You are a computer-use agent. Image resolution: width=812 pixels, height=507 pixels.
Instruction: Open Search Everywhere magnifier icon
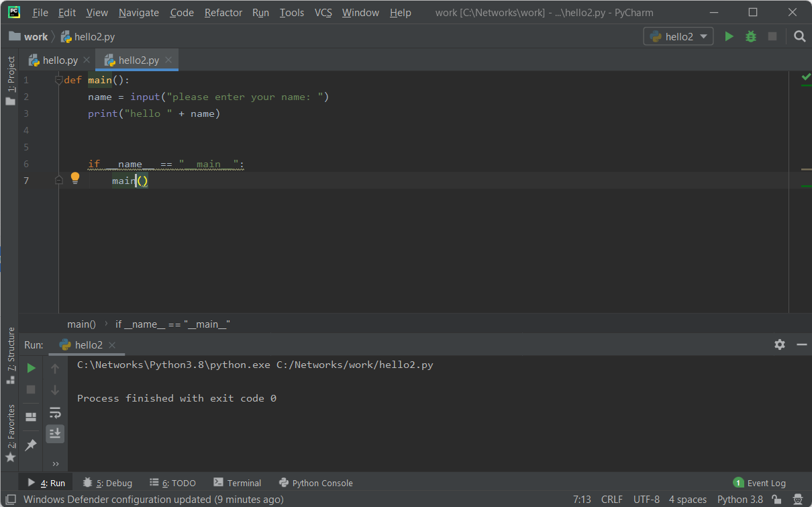click(x=799, y=37)
